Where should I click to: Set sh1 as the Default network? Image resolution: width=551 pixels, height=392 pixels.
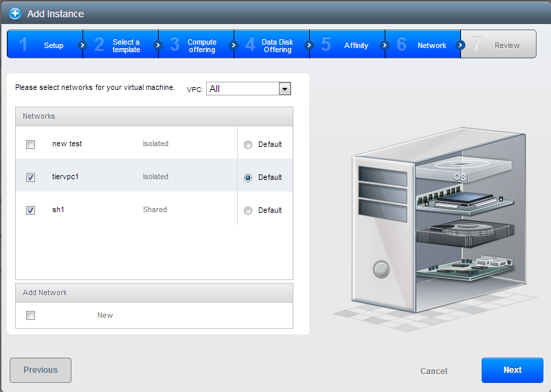pos(248,211)
